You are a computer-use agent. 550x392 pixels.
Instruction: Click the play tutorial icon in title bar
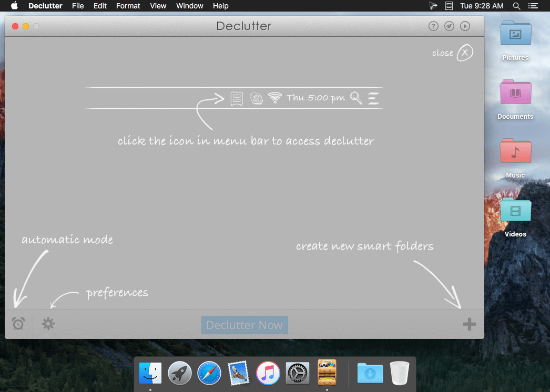tap(465, 26)
